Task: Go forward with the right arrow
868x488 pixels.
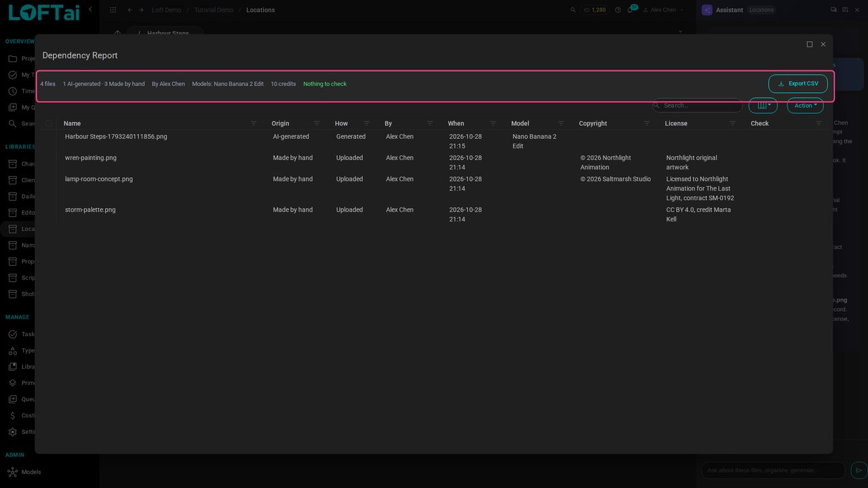Action: click(x=141, y=10)
